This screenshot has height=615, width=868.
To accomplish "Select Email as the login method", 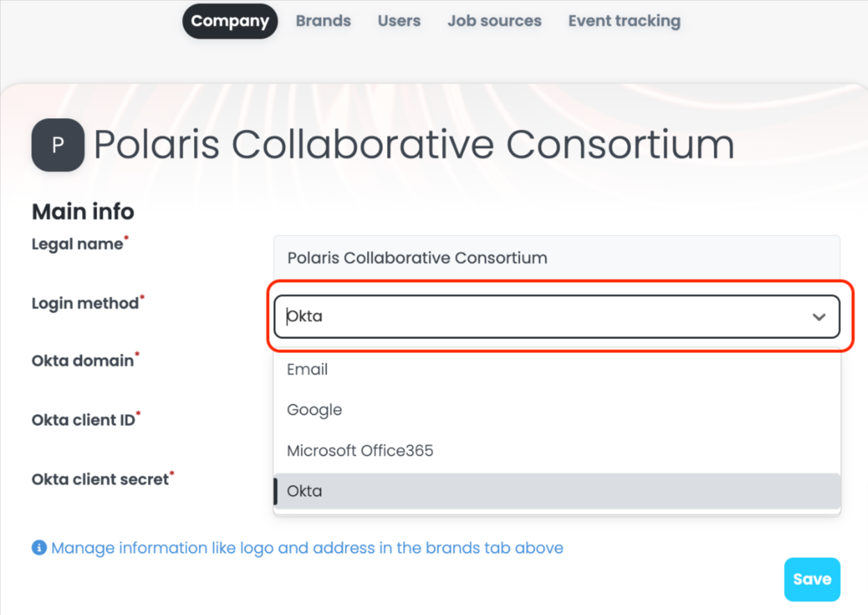I will tap(306, 369).
